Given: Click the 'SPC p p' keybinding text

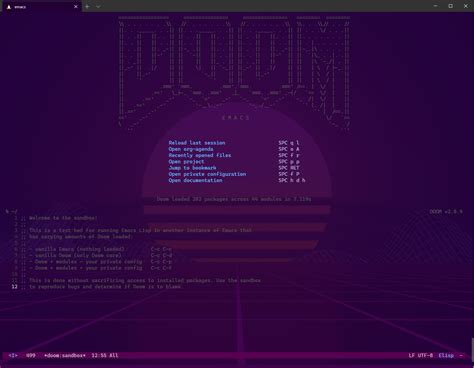Looking at the screenshot, I should tap(289, 162).
